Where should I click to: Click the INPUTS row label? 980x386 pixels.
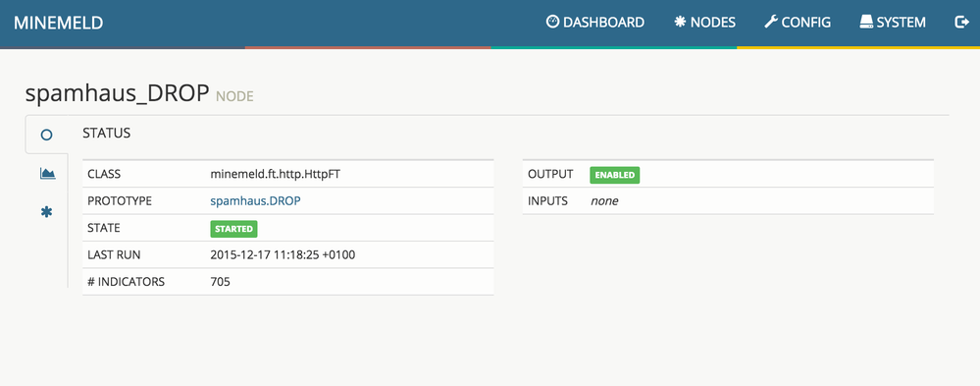[x=547, y=200]
